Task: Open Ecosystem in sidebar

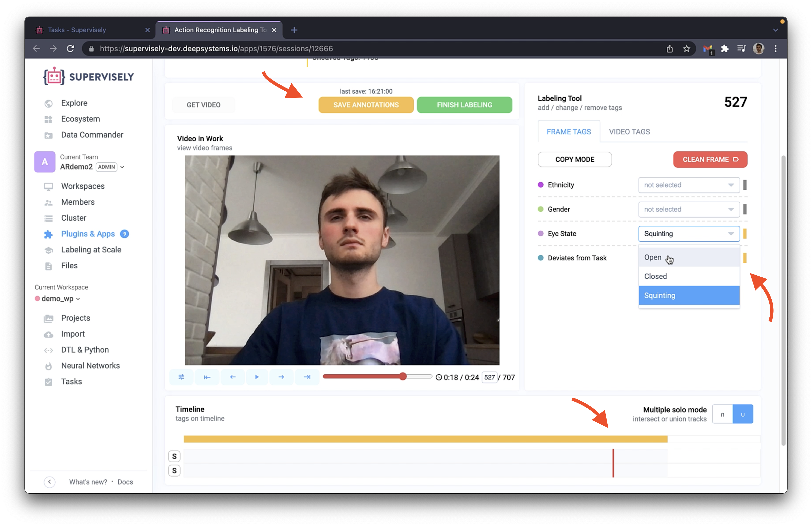Action: [x=81, y=119]
